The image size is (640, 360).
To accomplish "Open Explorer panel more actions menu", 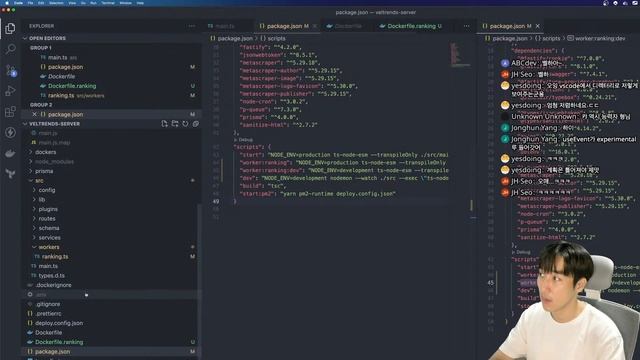I will point(191,26).
